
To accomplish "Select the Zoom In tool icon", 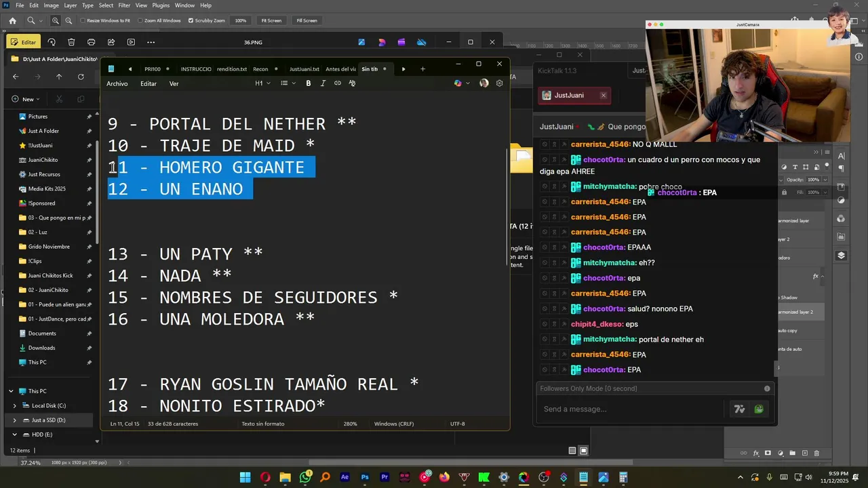I will [x=56, y=20].
